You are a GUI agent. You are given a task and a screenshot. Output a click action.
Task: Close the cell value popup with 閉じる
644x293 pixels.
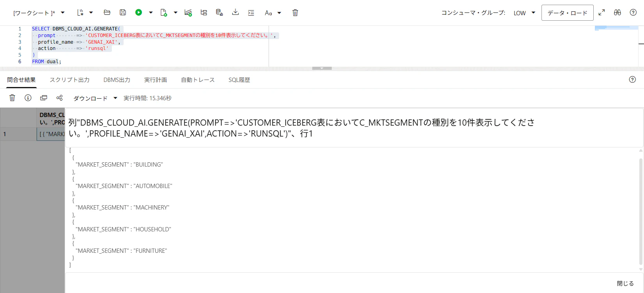(x=625, y=284)
